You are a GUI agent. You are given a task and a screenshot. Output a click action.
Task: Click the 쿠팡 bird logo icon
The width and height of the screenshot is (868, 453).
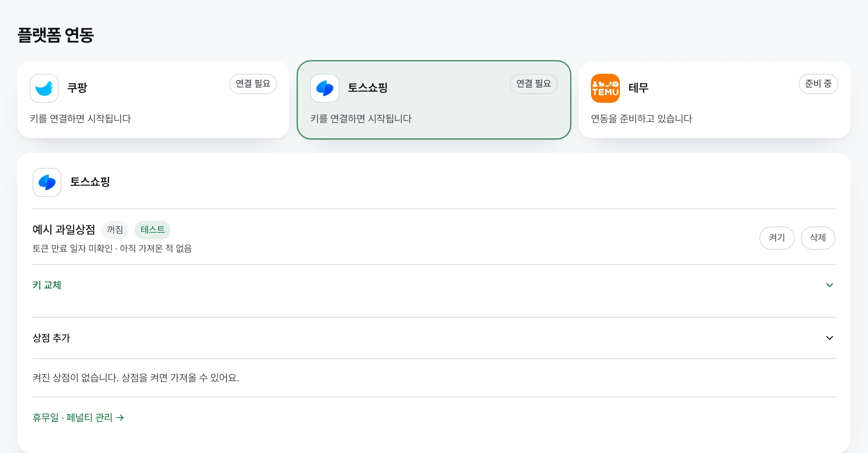[x=44, y=88]
